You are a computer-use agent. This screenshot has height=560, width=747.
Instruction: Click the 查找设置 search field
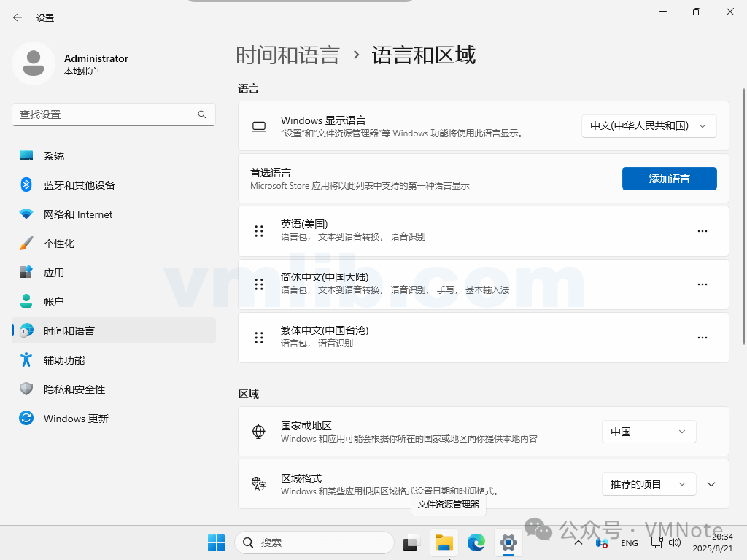pyautogui.click(x=106, y=114)
